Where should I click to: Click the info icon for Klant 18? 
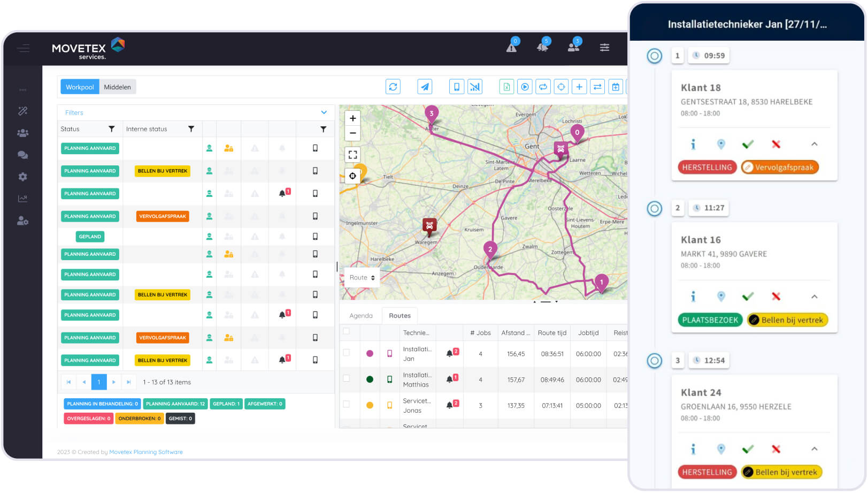pos(693,144)
